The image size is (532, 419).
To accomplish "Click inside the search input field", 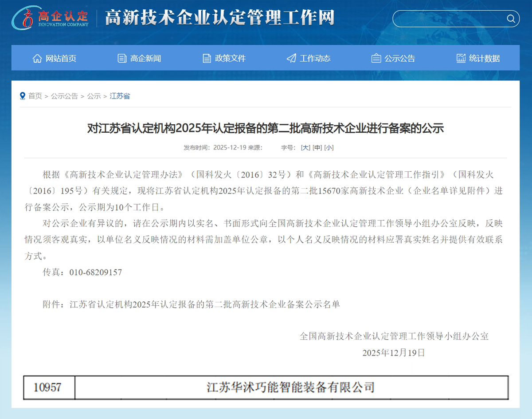I will coord(448,19).
